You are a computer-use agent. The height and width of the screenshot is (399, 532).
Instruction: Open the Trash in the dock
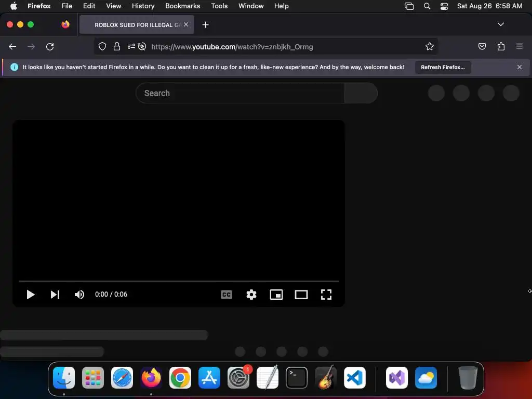468,378
